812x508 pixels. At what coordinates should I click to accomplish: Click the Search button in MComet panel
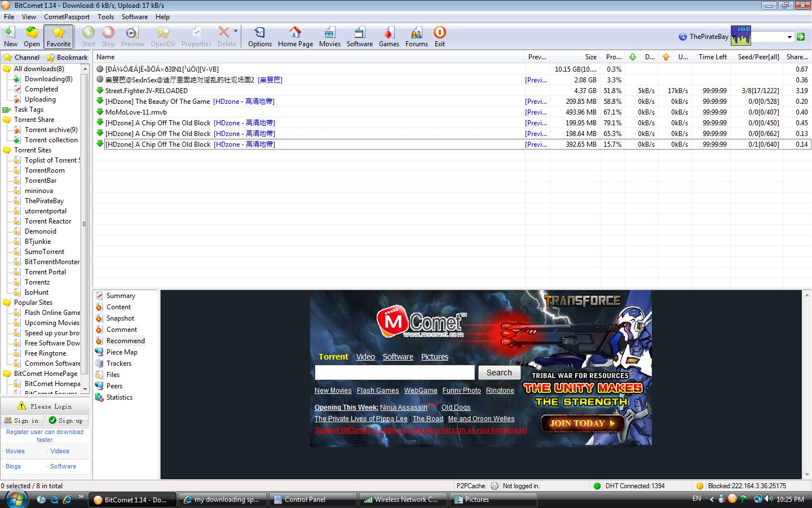(499, 373)
